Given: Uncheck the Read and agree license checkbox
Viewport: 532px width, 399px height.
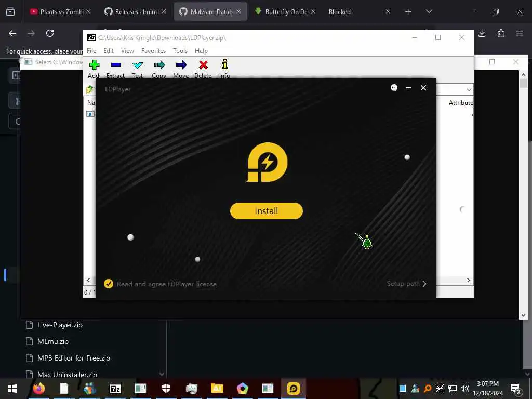Looking at the screenshot, I should (x=109, y=284).
